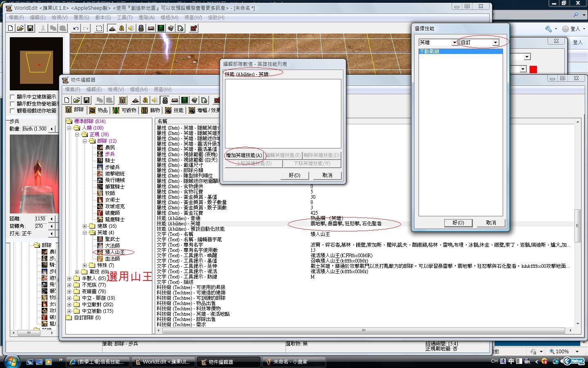Viewport: 588px width, 368px height.
Task: Click Test Map icon with red checkmark
Action: click(194, 28)
